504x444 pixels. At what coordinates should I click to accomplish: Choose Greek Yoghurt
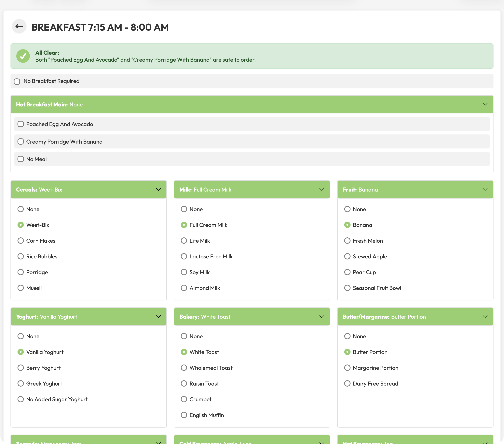tap(21, 384)
